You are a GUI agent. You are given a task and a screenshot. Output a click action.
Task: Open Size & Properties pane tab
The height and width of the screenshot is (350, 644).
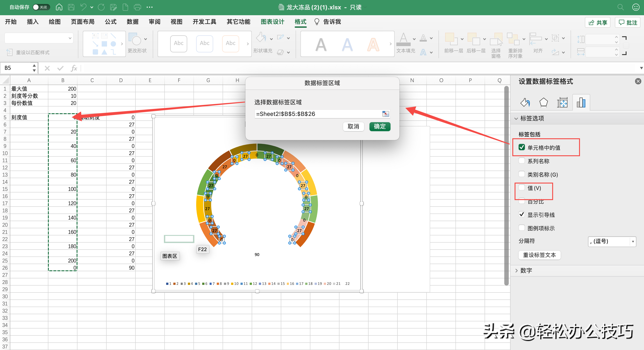pyautogui.click(x=562, y=102)
